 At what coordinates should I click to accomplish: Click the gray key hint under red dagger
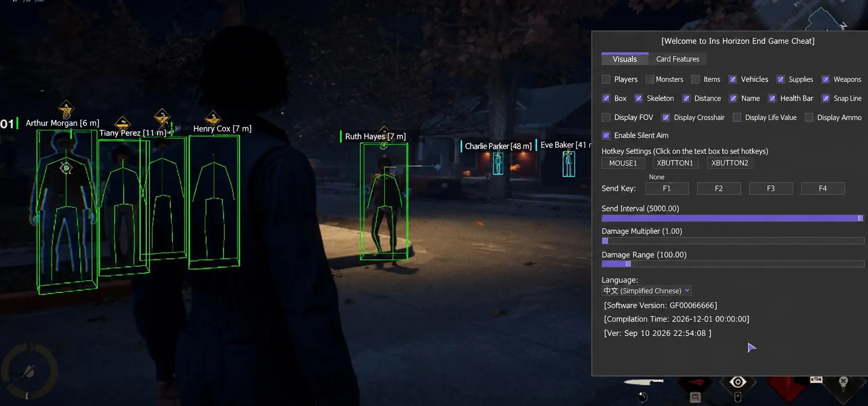[x=695, y=397]
